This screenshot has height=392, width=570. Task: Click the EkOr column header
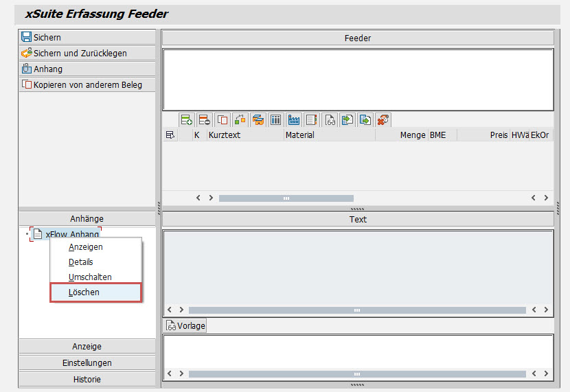tap(540, 135)
